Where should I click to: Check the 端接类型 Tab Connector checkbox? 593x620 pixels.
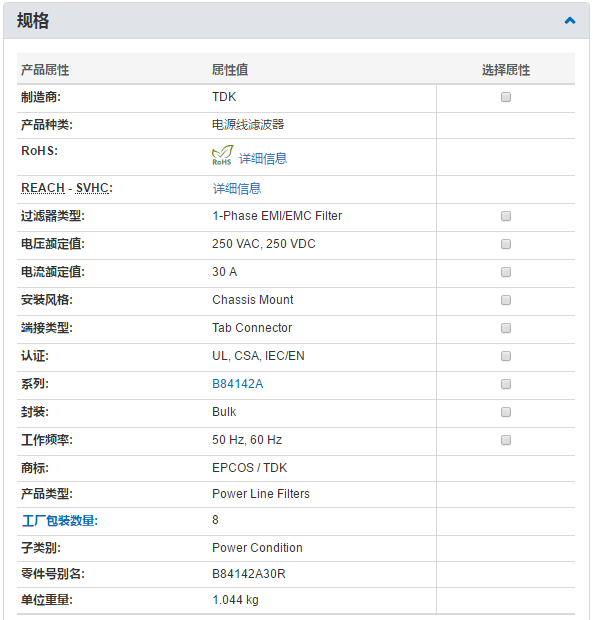point(506,328)
